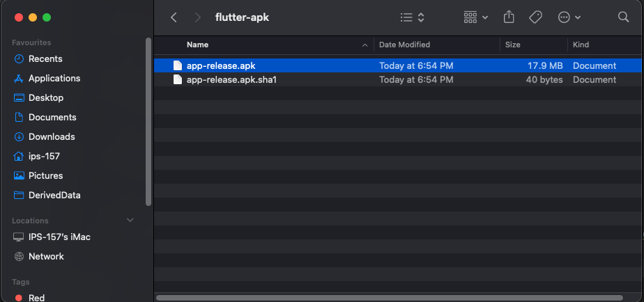
Task: Click the forward navigation chevron
Action: [198, 17]
